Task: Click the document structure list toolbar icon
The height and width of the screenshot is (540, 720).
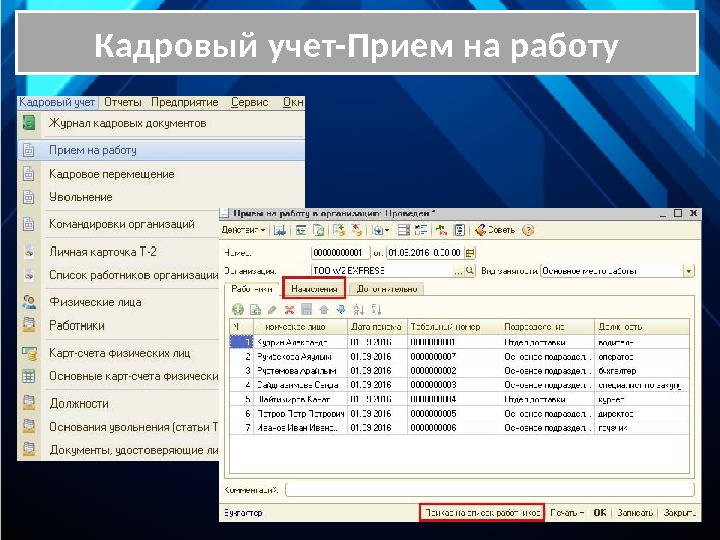Action: pyautogui.click(x=404, y=230)
